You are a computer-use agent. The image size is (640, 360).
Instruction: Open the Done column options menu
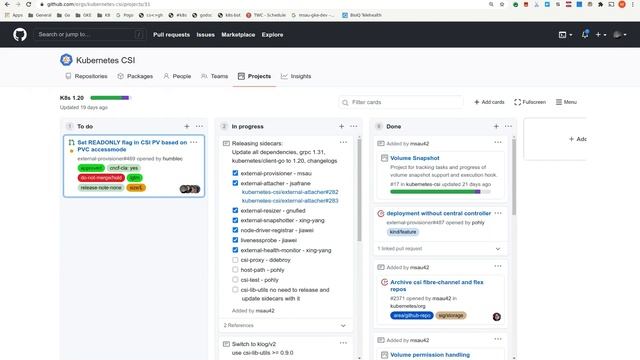coord(508,127)
